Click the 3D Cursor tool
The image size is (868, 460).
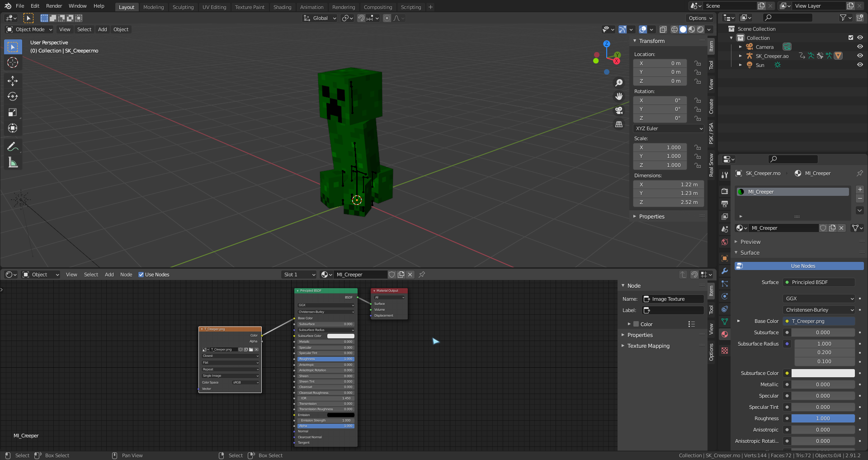tap(13, 62)
